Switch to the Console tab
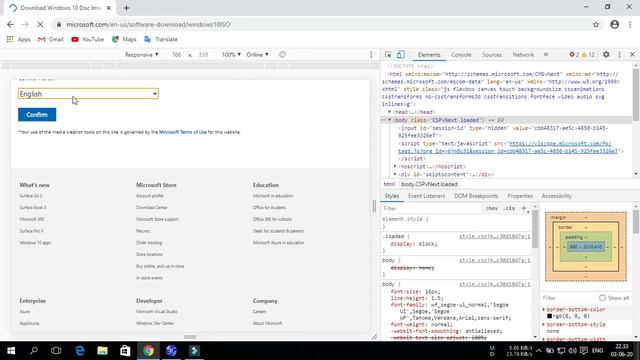 pyautogui.click(x=461, y=55)
